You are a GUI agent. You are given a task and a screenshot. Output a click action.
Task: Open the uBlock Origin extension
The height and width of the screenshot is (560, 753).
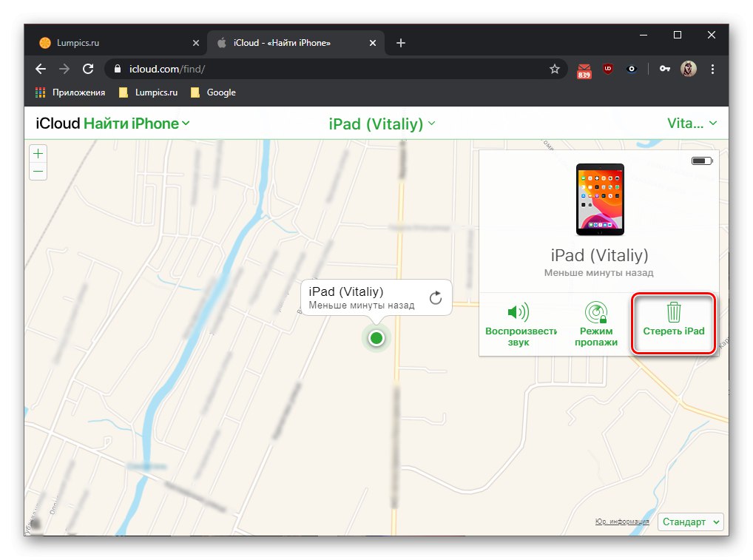coord(608,69)
